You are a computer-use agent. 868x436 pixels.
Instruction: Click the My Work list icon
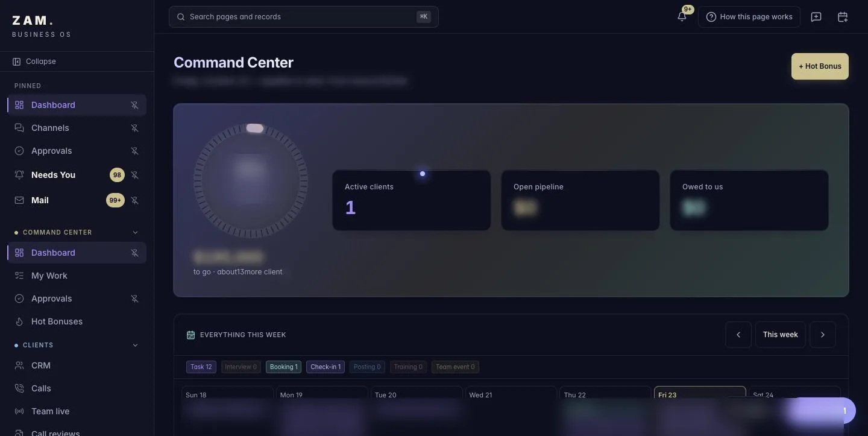(19, 276)
